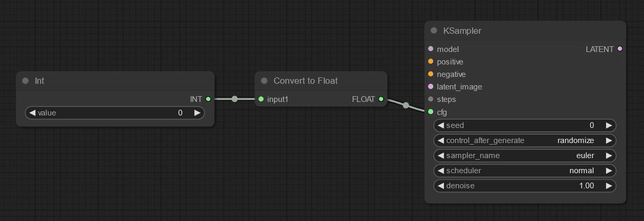Click the negative conditioning input socket

[x=430, y=74]
